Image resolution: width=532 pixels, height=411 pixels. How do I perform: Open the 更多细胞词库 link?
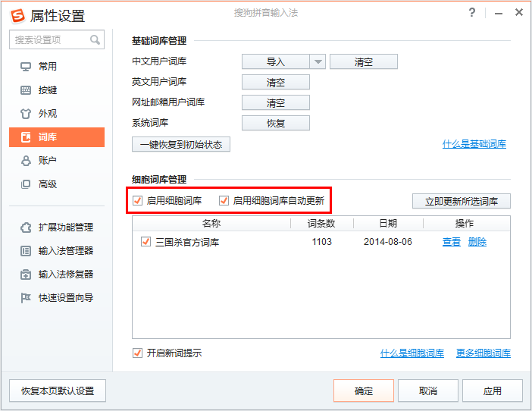point(483,353)
